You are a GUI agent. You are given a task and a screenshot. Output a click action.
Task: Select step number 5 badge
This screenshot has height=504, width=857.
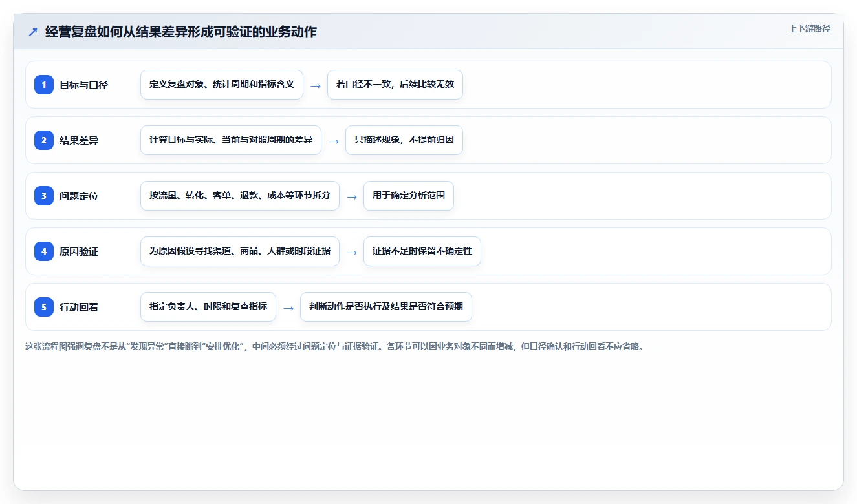44,307
